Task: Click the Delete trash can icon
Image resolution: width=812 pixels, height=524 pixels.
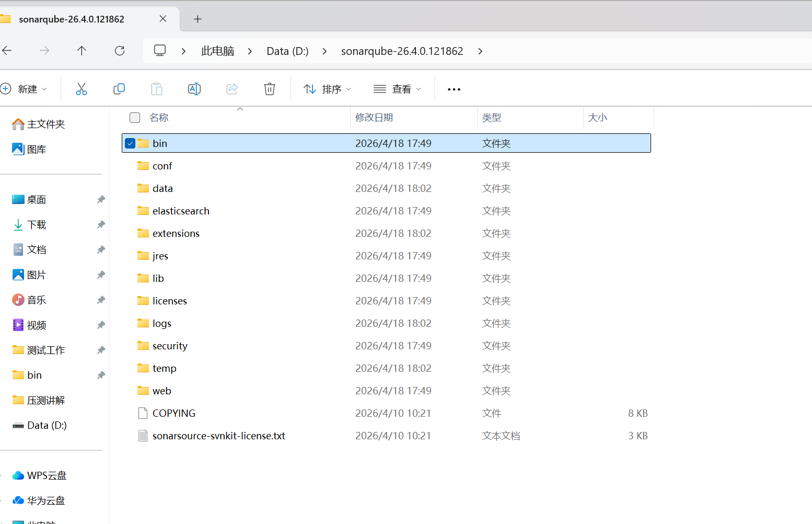Action: [270, 89]
